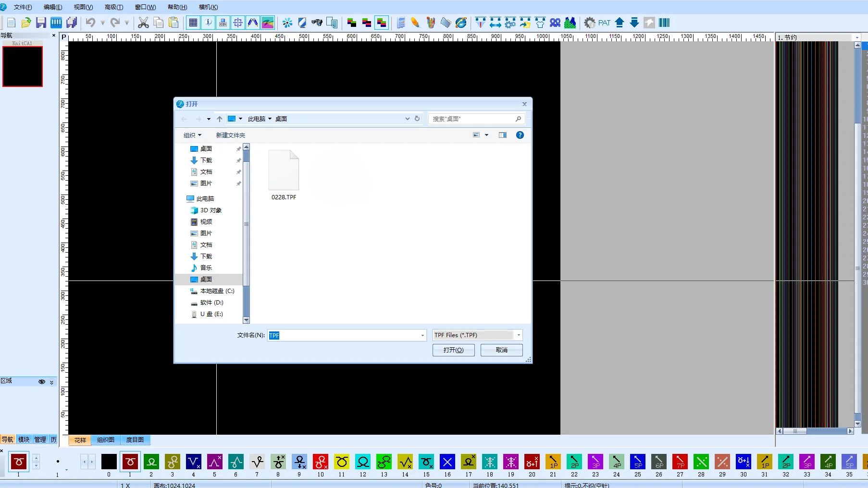Image resolution: width=868 pixels, height=488 pixels.
Task: Expand the redo history dropdown arrow
Action: [127, 23]
